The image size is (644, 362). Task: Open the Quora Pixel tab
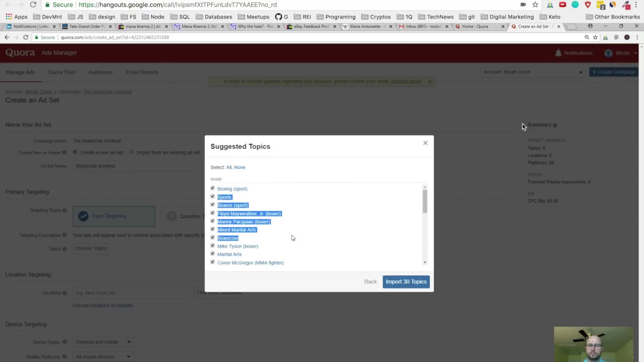62,72
